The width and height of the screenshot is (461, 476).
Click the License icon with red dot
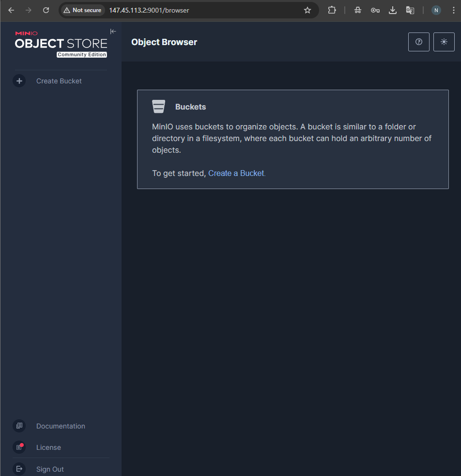(19, 447)
